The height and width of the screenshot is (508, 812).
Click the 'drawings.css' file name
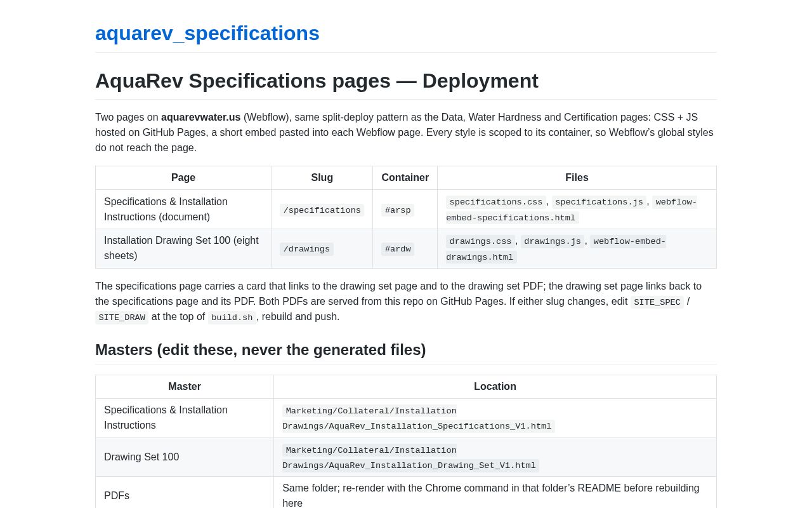(x=480, y=241)
